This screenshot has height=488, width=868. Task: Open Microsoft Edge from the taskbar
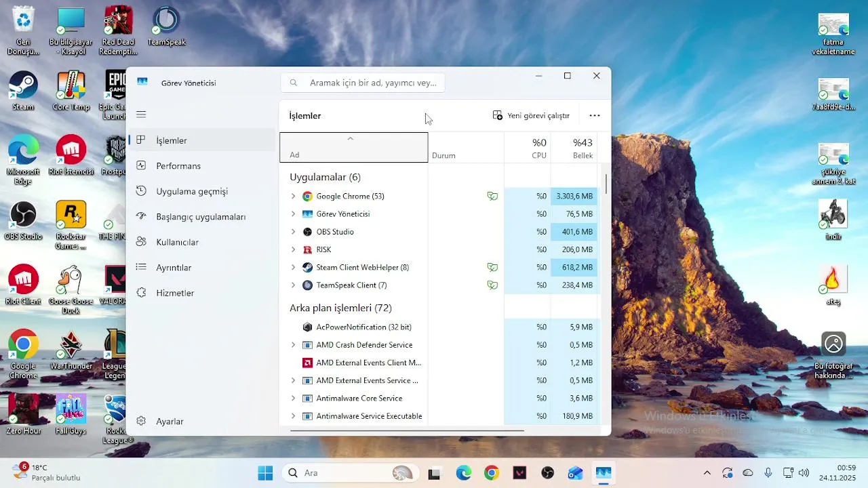(464, 473)
